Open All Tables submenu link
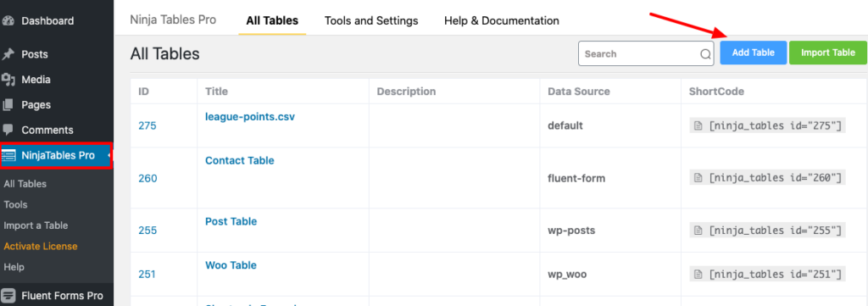The height and width of the screenshot is (306, 868). (25, 184)
